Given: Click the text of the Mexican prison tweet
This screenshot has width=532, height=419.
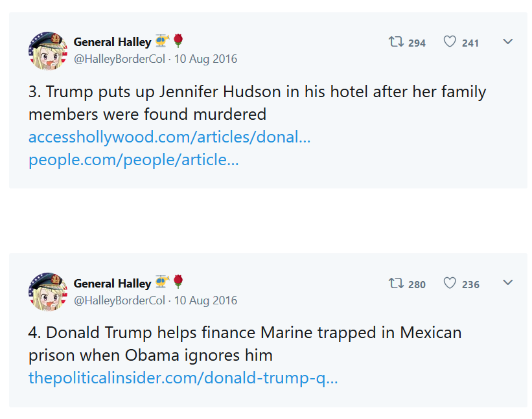Looking at the screenshot, I should click(x=245, y=344).
